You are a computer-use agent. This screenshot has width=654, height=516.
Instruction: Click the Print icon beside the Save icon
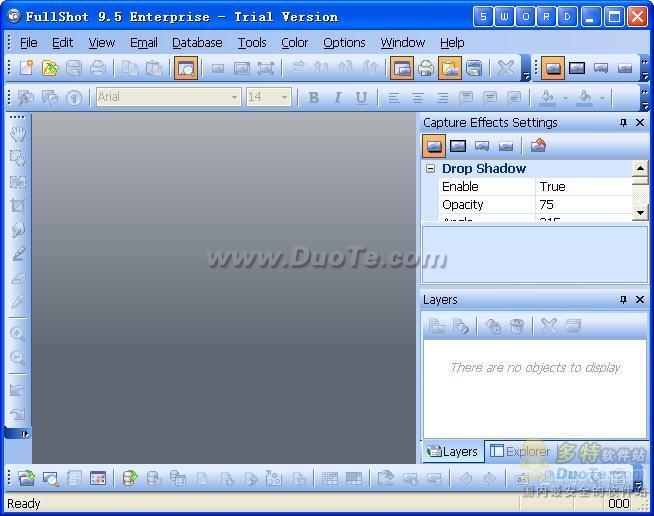[98, 68]
